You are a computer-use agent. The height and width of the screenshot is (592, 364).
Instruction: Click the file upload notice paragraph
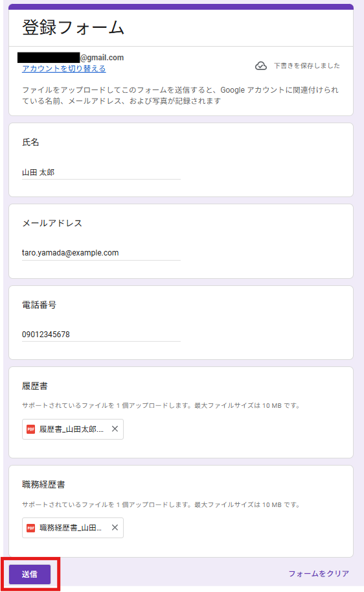(x=180, y=95)
